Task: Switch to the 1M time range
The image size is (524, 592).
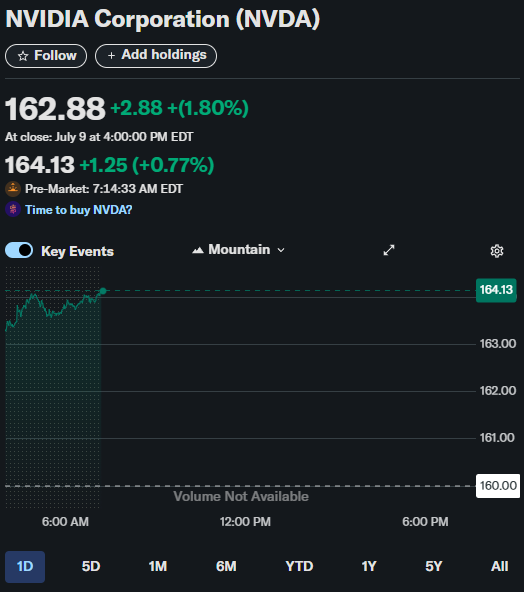Action: pyautogui.click(x=158, y=567)
